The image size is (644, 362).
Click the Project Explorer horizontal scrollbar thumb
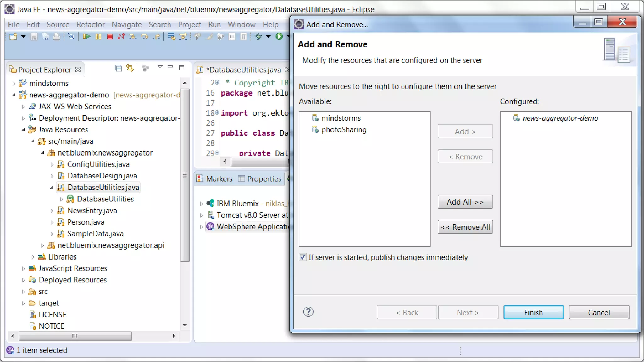pyautogui.click(x=75, y=336)
